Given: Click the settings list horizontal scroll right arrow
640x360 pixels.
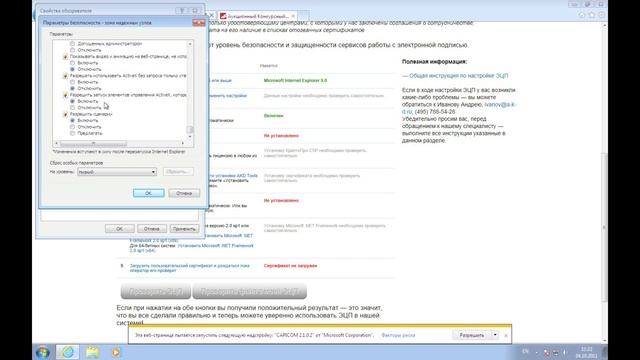Looking at the screenshot, I should pos(182,143).
